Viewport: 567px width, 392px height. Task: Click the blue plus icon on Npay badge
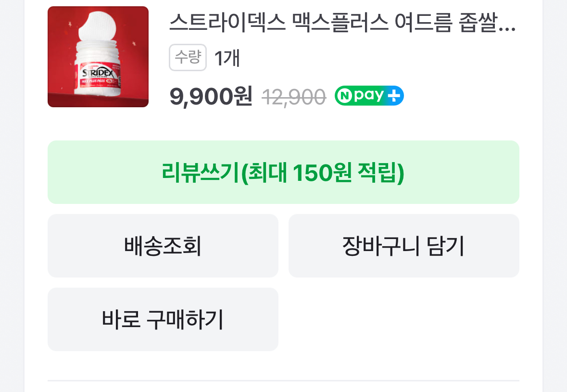pos(394,96)
